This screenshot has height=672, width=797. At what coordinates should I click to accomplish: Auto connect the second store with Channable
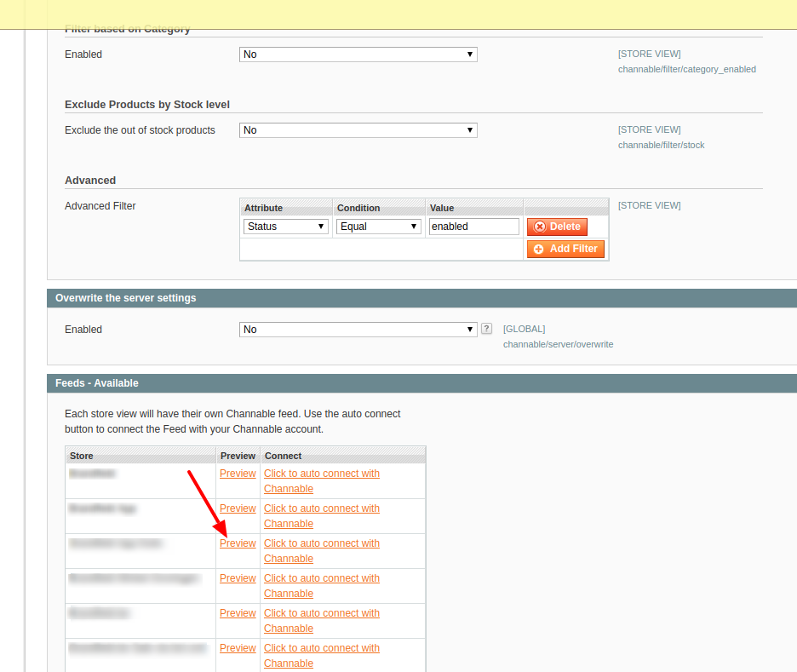321,515
